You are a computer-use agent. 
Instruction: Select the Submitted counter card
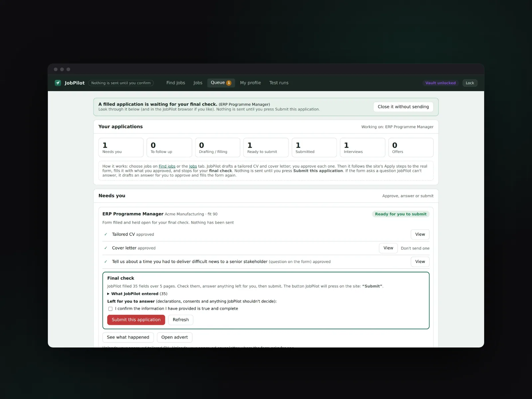314,148
